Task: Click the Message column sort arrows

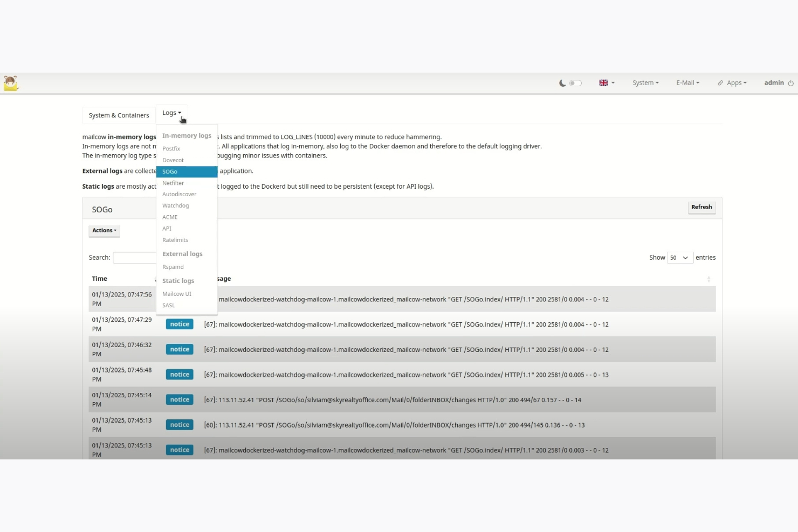Action: point(708,279)
